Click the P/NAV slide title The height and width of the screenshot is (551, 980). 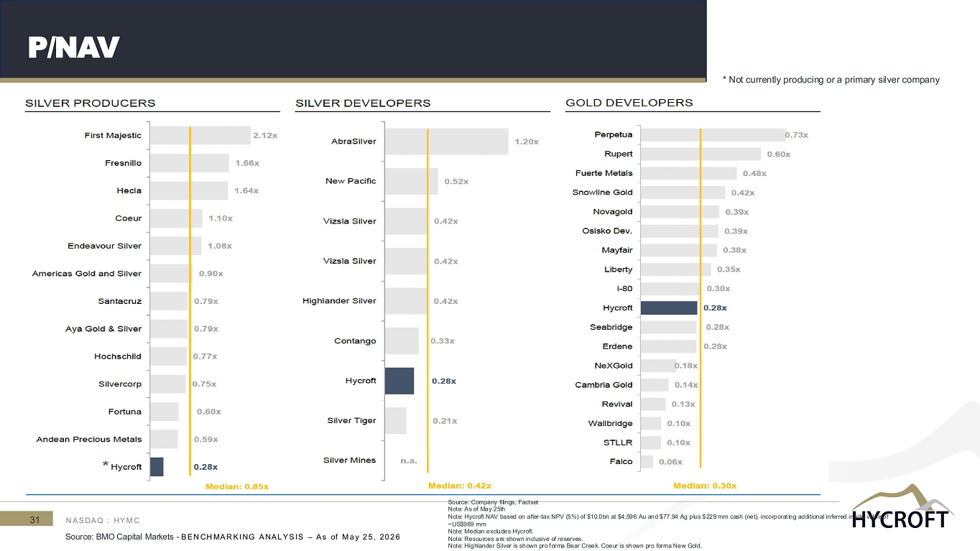73,47
